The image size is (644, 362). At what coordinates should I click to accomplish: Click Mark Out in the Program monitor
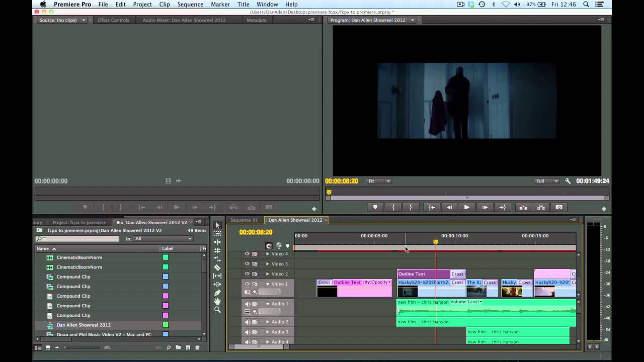click(411, 207)
